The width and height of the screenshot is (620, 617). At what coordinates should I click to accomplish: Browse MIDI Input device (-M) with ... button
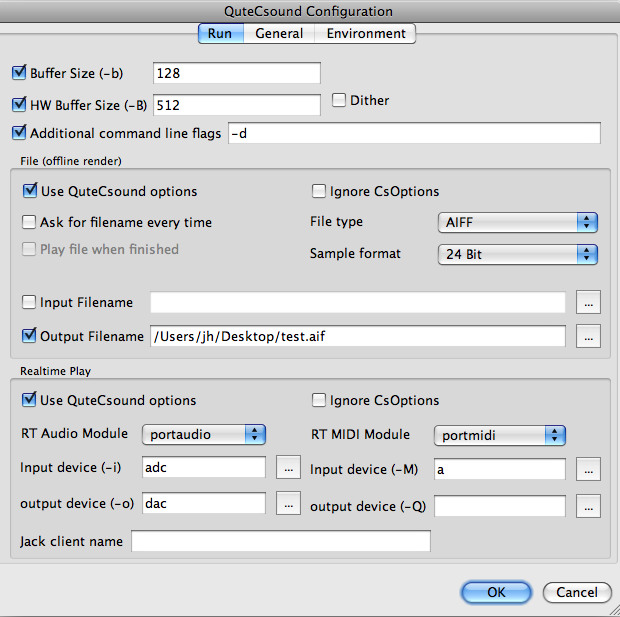(x=588, y=469)
